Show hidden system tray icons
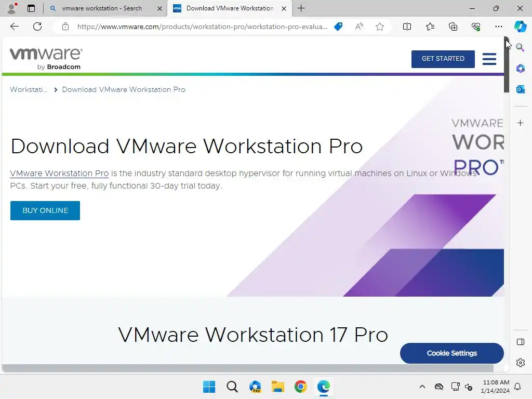Viewport: 532px width, 399px height. [422, 387]
